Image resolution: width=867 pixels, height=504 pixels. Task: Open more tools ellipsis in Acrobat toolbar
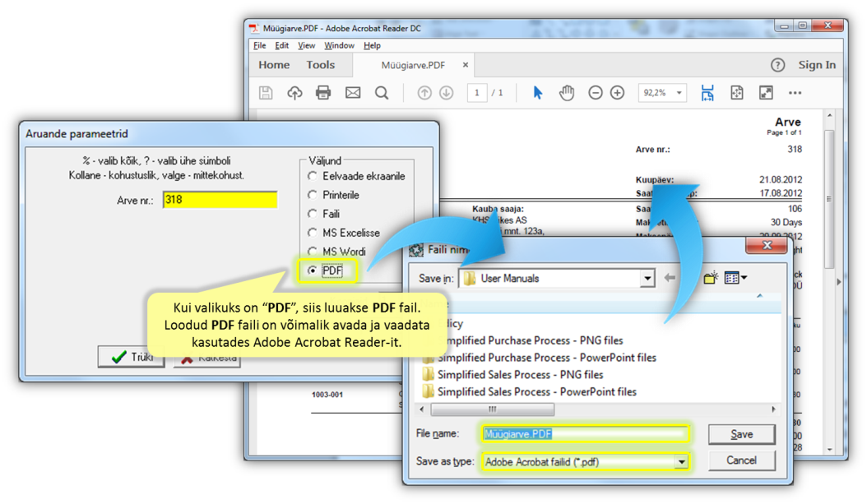[x=795, y=93]
